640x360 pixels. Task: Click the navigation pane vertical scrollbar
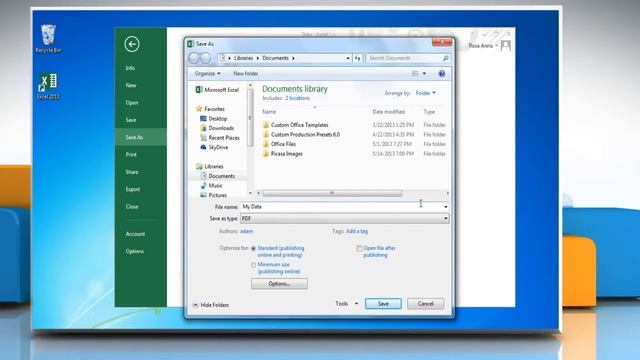click(x=250, y=118)
